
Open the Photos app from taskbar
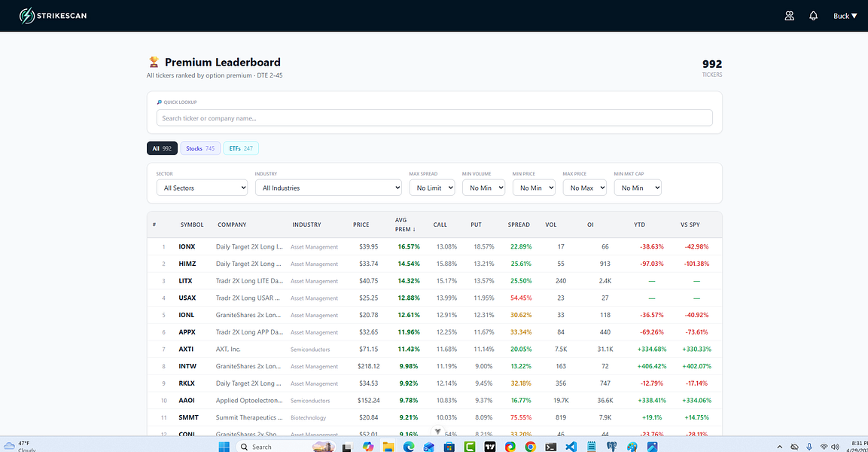click(652, 447)
